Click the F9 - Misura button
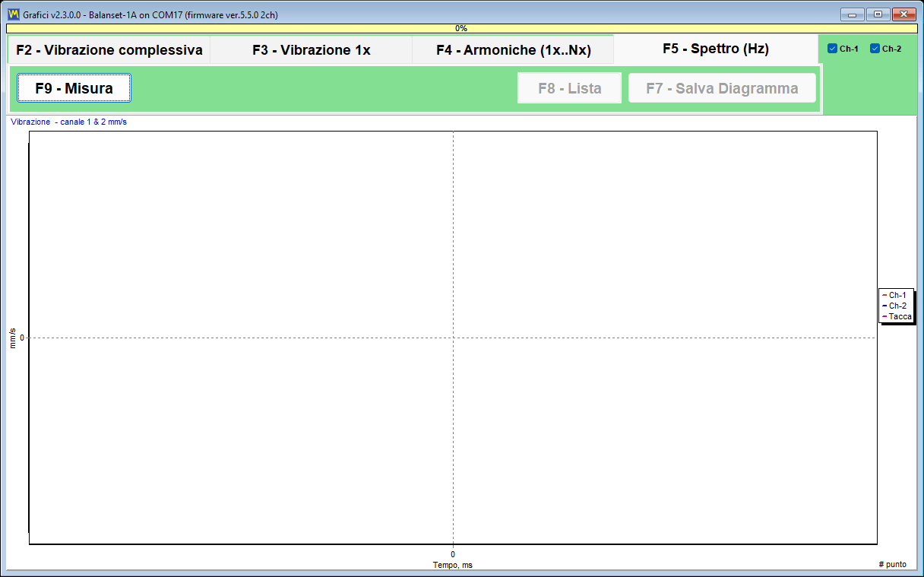Screen dimensions: 924x577 (74, 88)
